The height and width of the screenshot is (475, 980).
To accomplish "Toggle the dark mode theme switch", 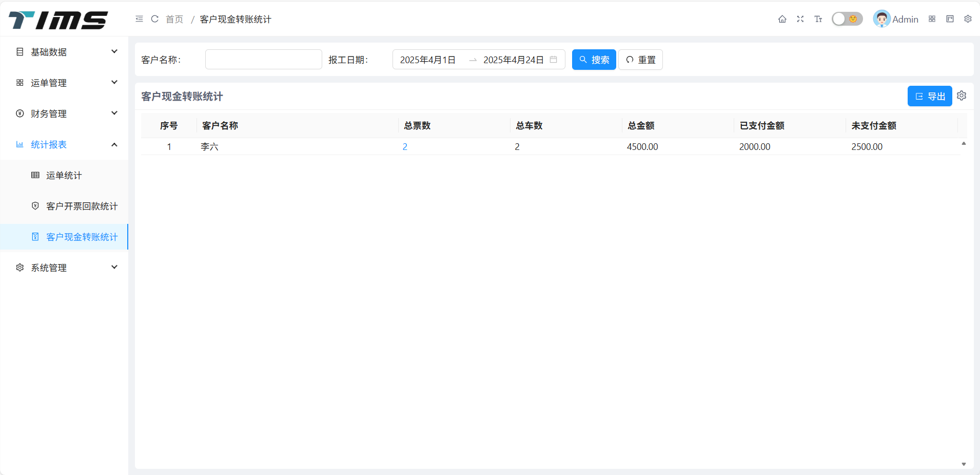I will (x=847, y=19).
